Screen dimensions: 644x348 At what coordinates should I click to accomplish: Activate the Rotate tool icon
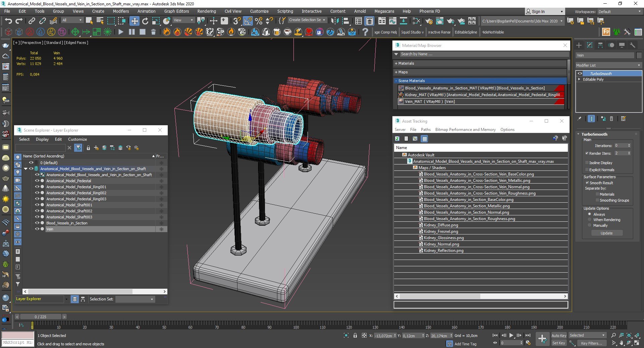[145, 21]
